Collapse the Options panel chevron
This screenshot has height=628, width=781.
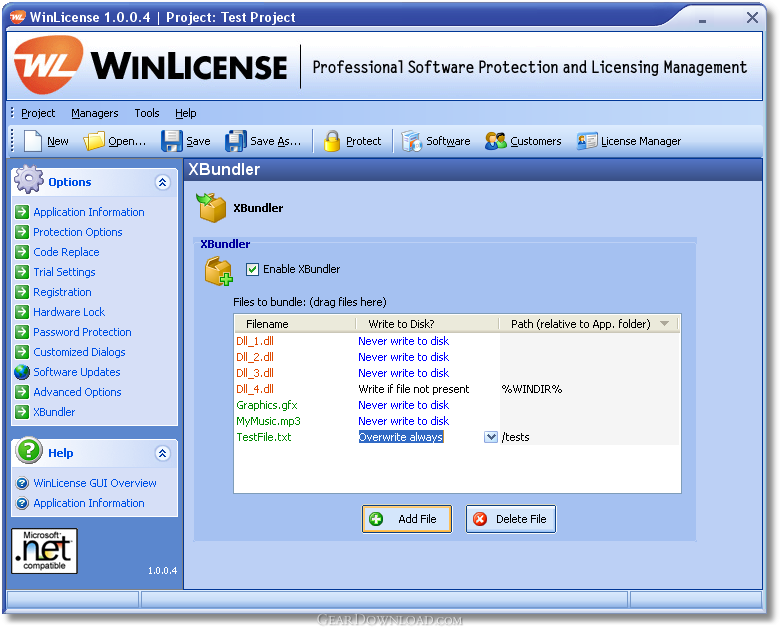162,182
